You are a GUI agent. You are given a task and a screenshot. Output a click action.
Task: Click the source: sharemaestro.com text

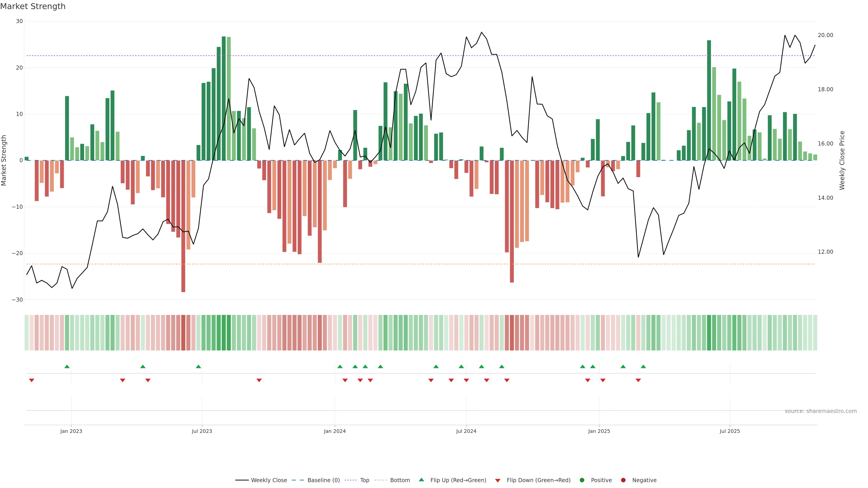[821, 411]
